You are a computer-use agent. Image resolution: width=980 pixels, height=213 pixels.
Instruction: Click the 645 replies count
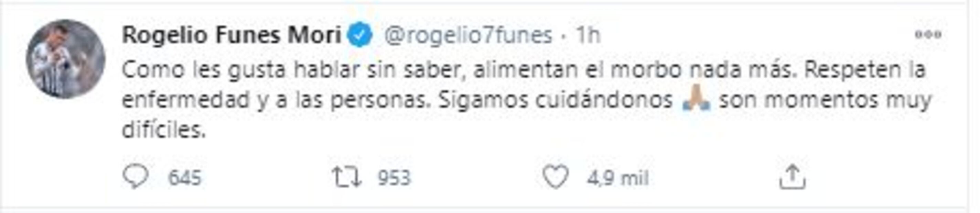(184, 178)
